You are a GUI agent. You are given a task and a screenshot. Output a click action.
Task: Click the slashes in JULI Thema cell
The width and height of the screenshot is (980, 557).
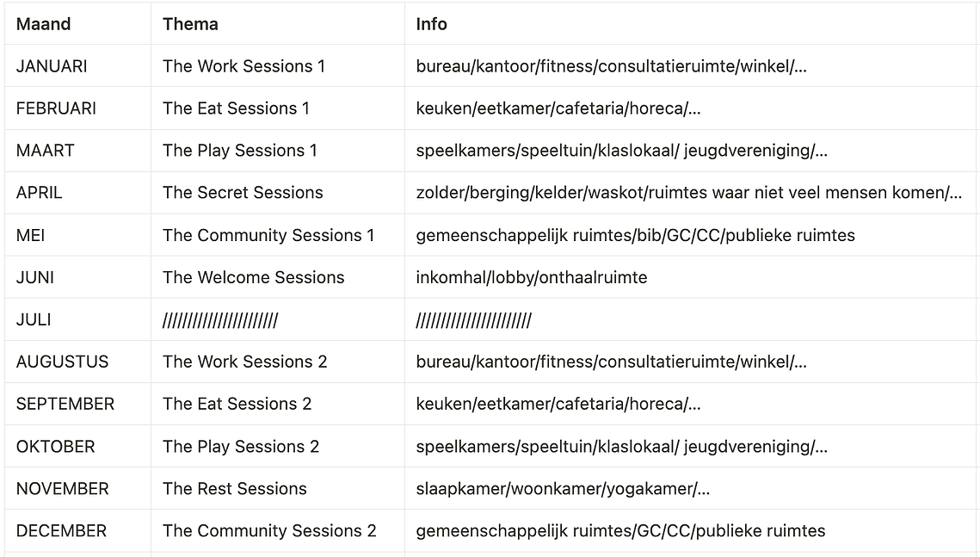tap(220, 321)
